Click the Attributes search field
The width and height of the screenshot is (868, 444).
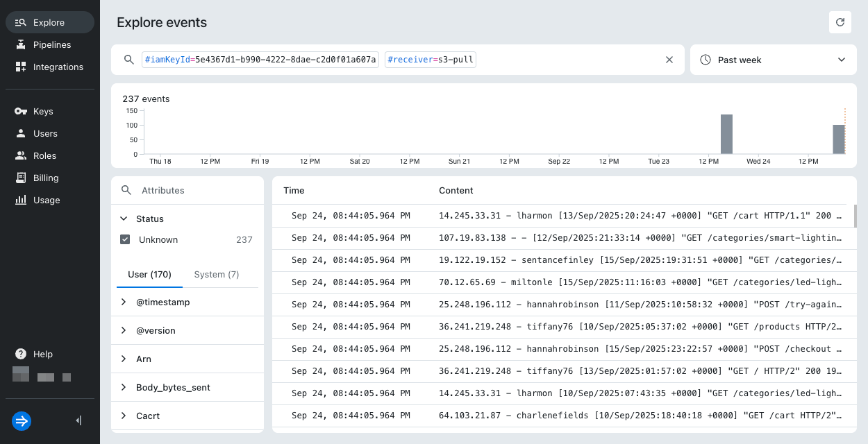click(x=194, y=190)
